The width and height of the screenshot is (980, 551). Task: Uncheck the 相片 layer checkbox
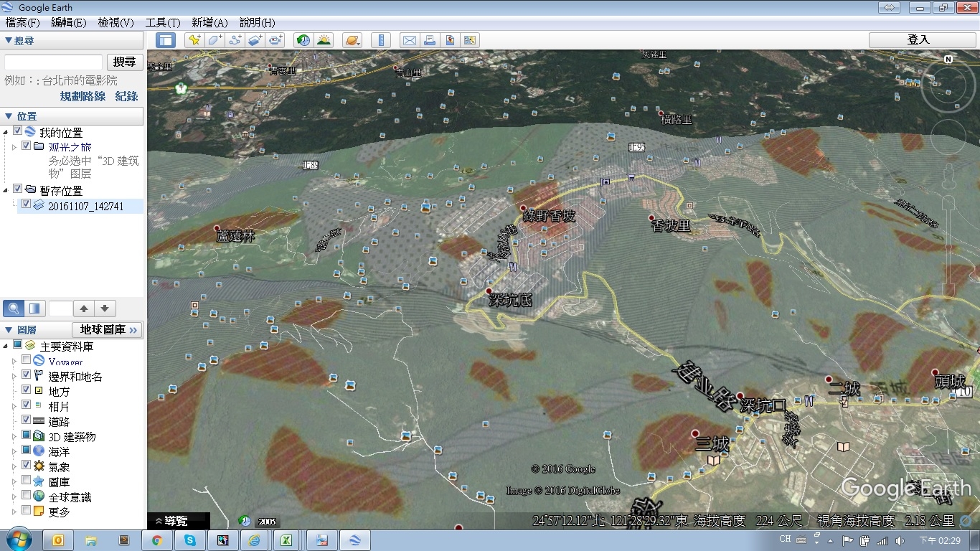pyautogui.click(x=27, y=405)
